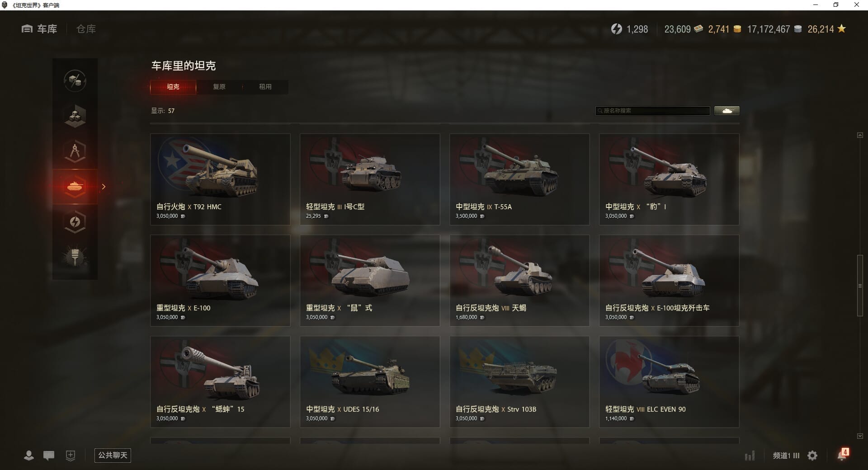This screenshot has height=470, width=868.
Task: Select the stacked blocks sidebar icon
Action: (x=75, y=116)
